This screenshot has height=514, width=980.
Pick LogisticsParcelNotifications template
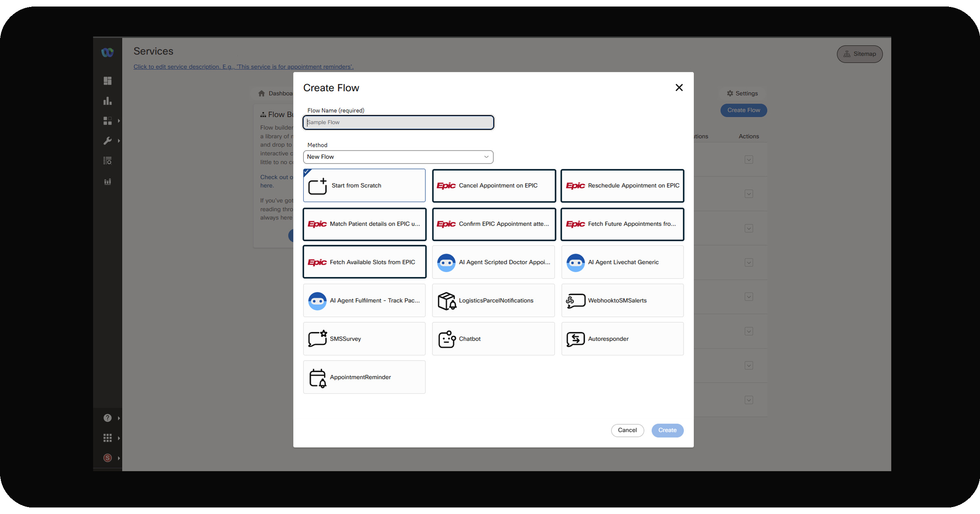click(493, 301)
